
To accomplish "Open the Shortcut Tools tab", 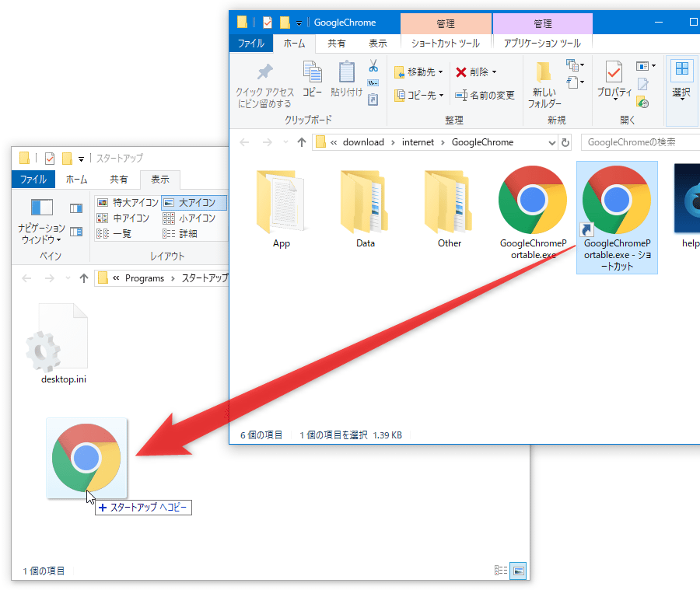I will tap(446, 44).
